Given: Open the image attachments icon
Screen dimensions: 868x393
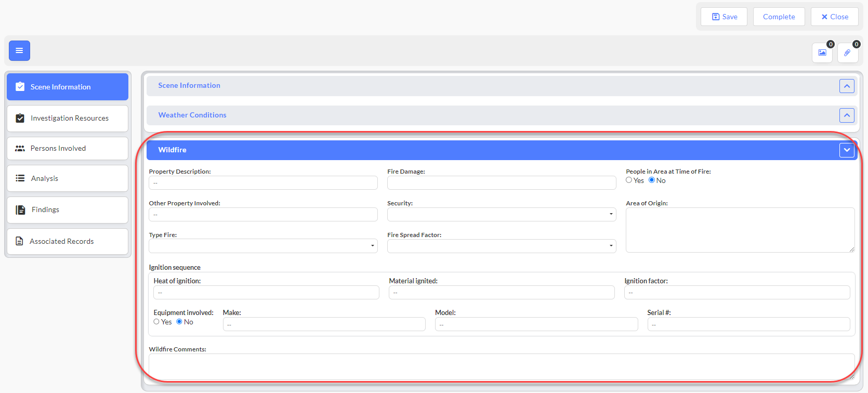Looking at the screenshot, I should (822, 53).
